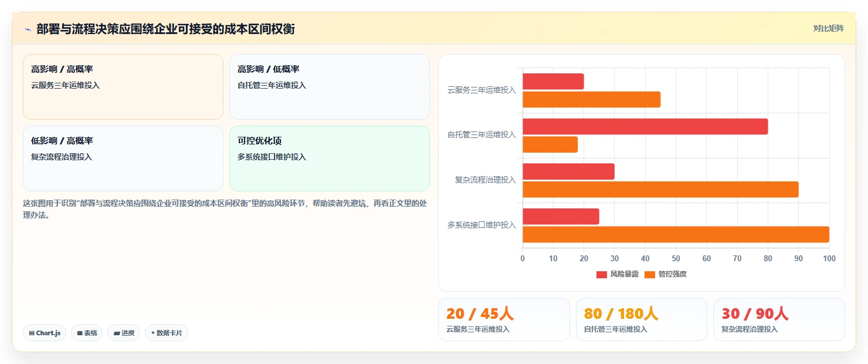Click chart y-axis label 云服务三年运维投入
The image size is (868, 364).
coord(482,90)
